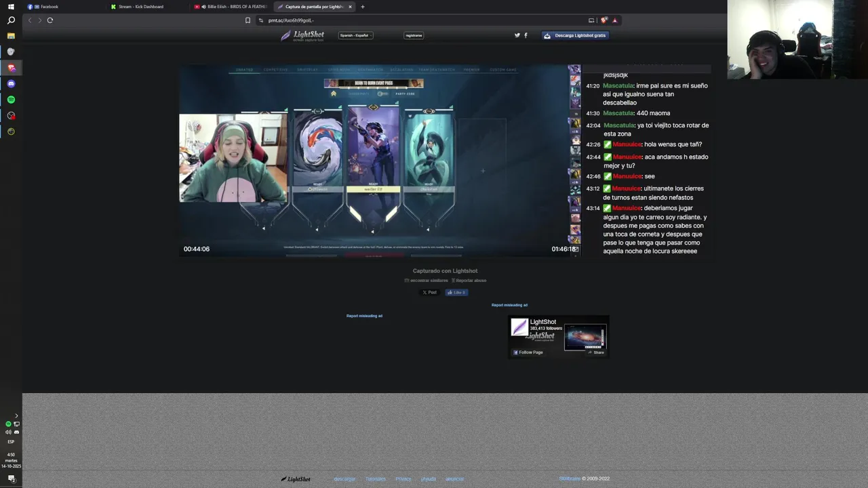This screenshot has width=868, height=488.
Task: Click ayuda link in footer
Action: 429,479
